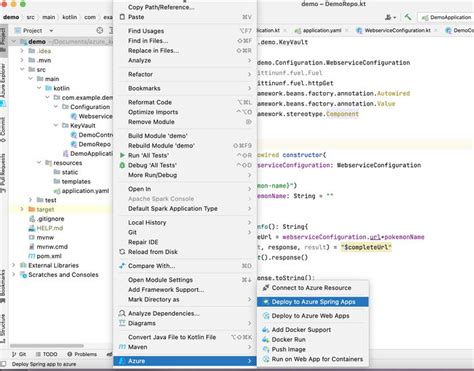The width and height of the screenshot is (474, 371).
Task: Switch to application.yaml editor tab
Action: click(322, 31)
